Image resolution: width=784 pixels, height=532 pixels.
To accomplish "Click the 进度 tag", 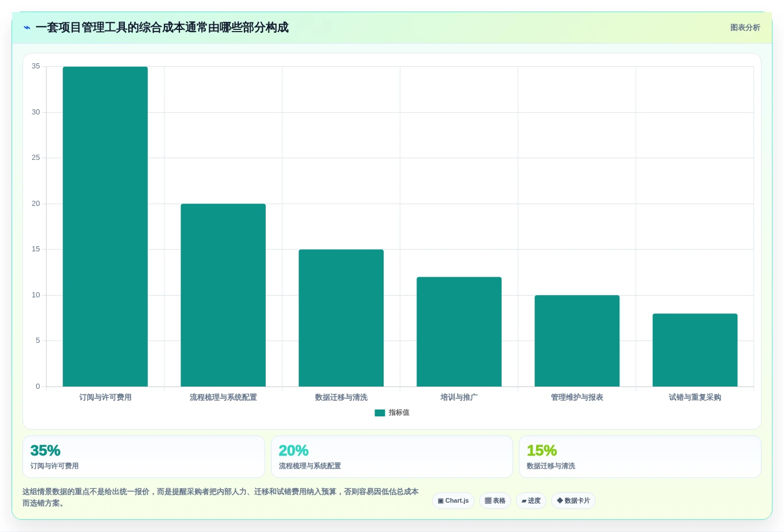I will (531, 501).
